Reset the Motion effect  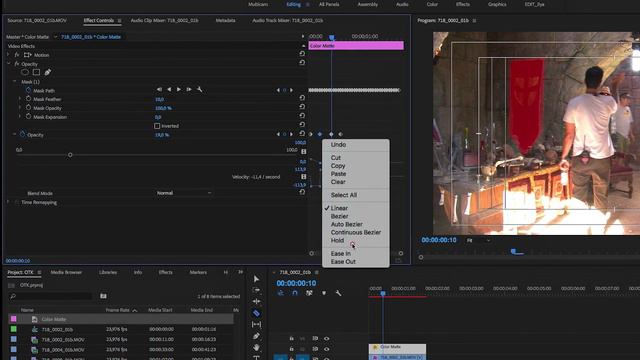coord(302,54)
